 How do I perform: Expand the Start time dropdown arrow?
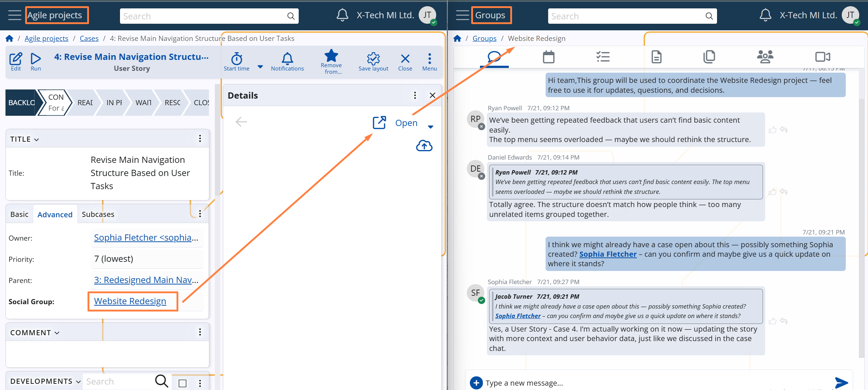click(x=260, y=67)
